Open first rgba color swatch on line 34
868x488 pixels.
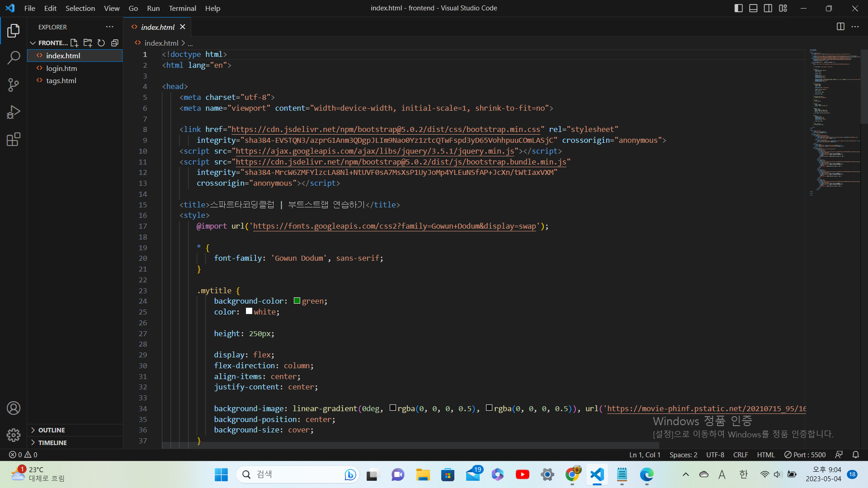393,408
